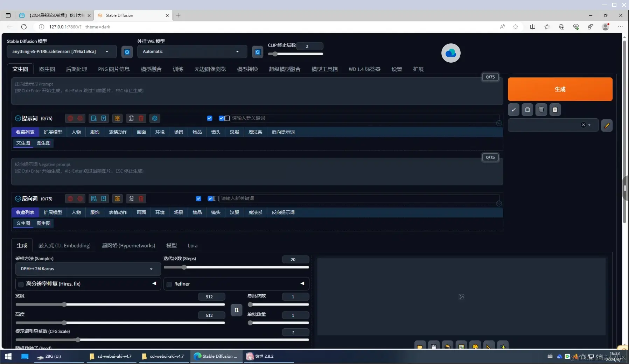629x364 pixels.
Task: Swap width and height values
Action: pos(237,310)
